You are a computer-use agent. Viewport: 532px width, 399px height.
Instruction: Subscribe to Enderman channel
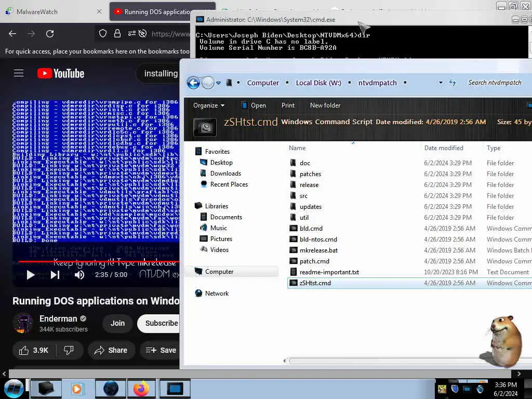(x=158, y=323)
